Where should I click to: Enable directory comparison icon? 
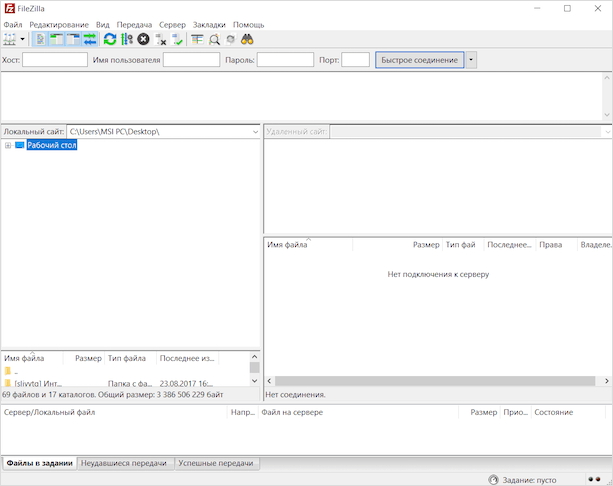214,39
